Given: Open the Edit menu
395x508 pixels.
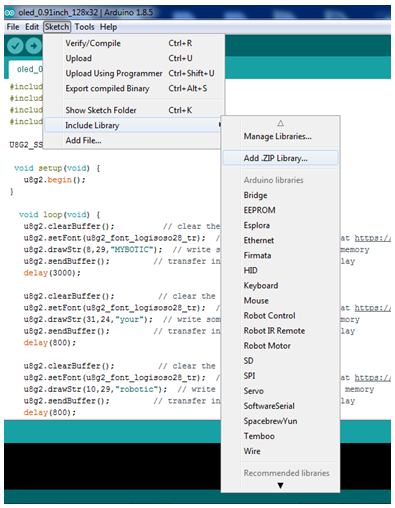Looking at the screenshot, I should 32,27.
